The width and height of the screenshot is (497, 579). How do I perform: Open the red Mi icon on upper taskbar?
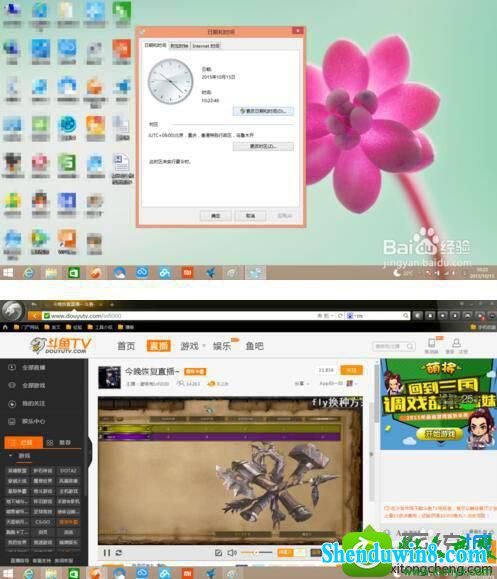(x=187, y=273)
